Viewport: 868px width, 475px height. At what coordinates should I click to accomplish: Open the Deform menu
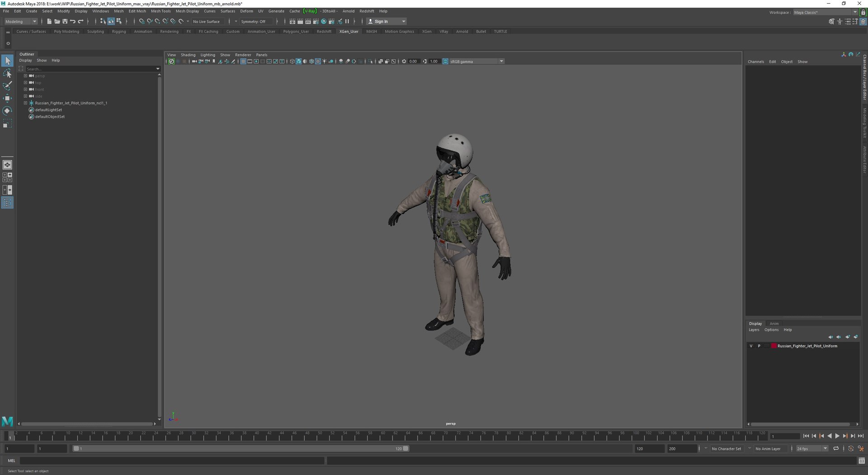pyautogui.click(x=246, y=11)
